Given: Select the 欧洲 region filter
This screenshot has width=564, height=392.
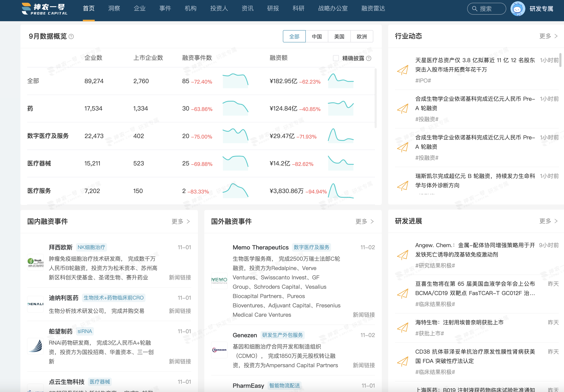Looking at the screenshot, I should pos(362,36).
